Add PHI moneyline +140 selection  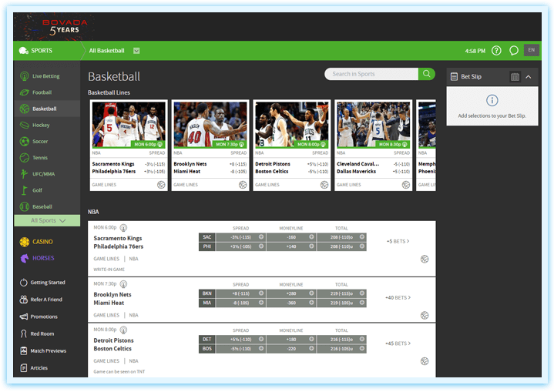coord(291,246)
